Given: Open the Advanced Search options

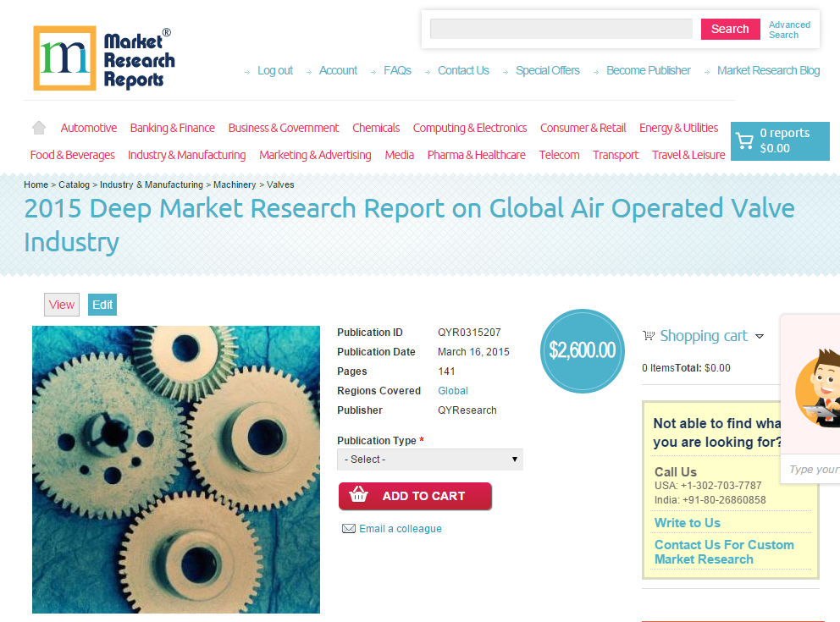Looking at the screenshot, I should click(789, 29).
